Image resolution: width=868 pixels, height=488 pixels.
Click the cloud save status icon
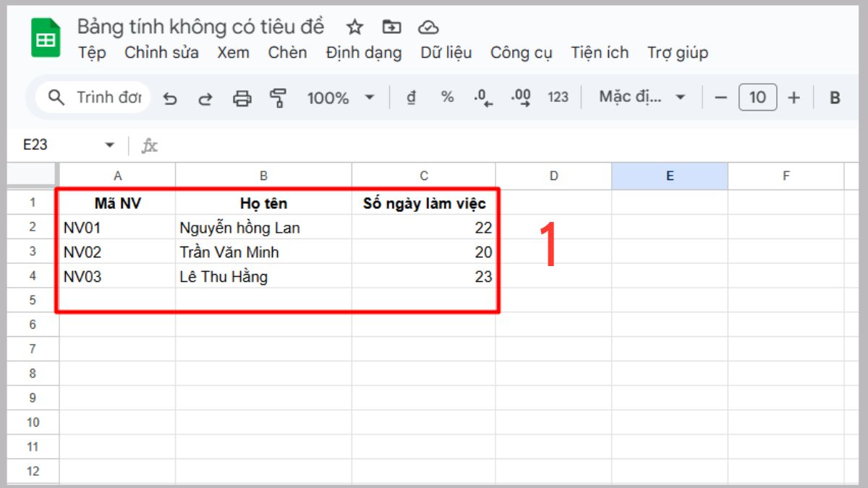tap(430, 27)
